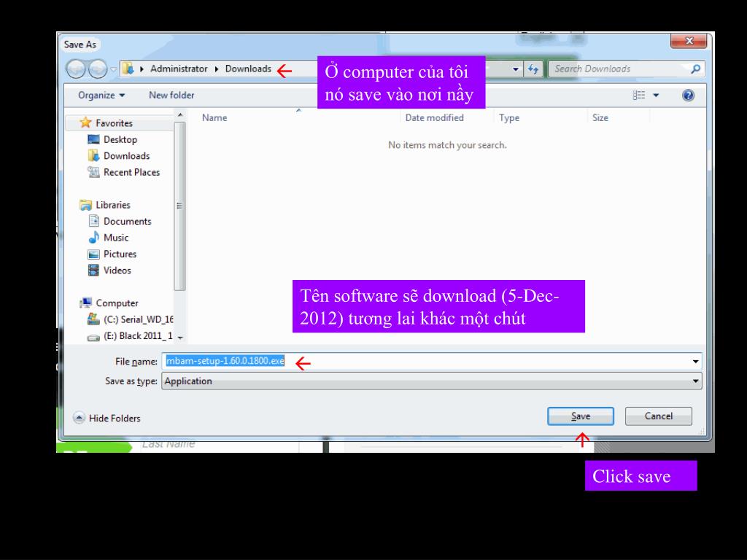Open the Documents library
Viewport: 747px width, 560px height.
click(x=127, y=222)
